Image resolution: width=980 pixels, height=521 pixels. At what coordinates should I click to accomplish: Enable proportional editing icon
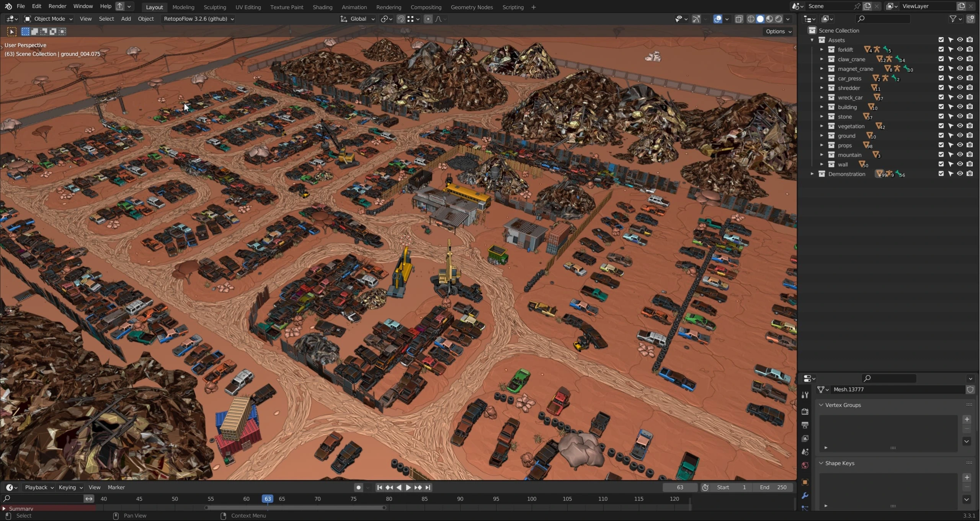coord(428,19)
